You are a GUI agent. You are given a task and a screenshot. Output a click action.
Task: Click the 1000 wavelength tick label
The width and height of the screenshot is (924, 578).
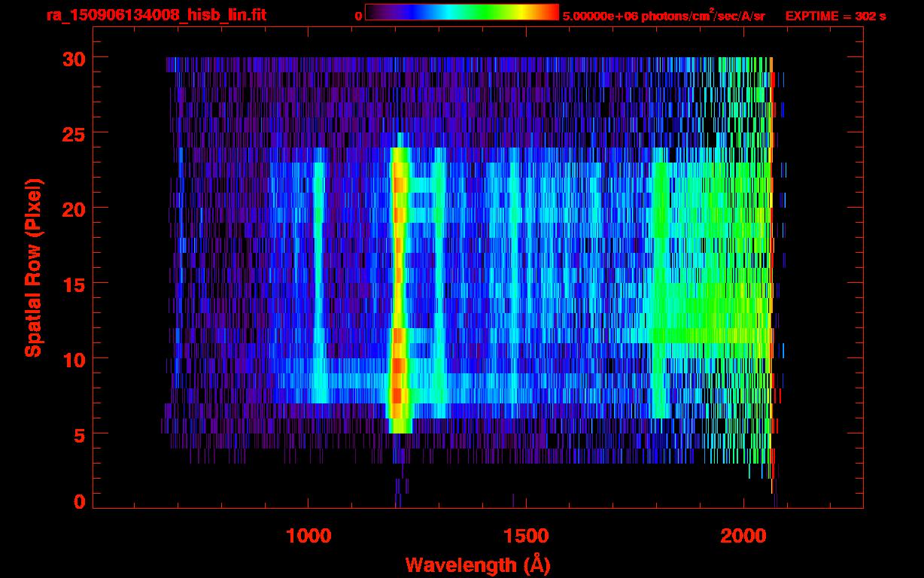(x=308, y=535)
